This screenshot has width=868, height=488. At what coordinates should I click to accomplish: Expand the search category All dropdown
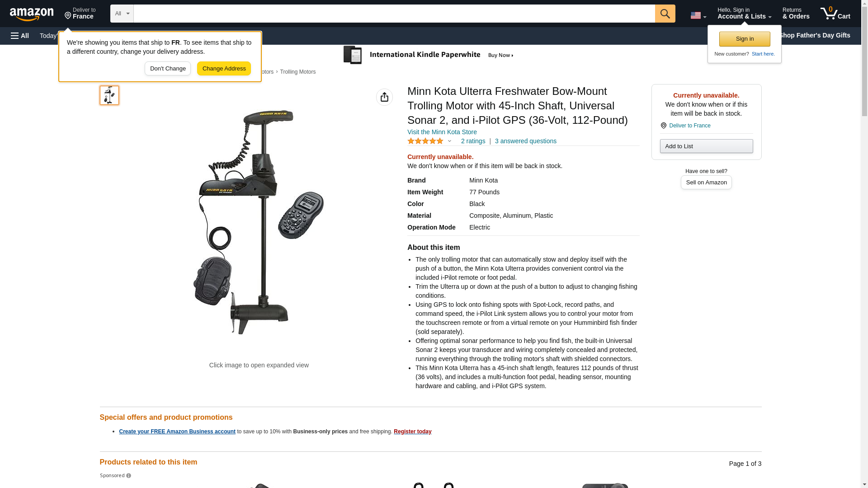tap(122, 14)
